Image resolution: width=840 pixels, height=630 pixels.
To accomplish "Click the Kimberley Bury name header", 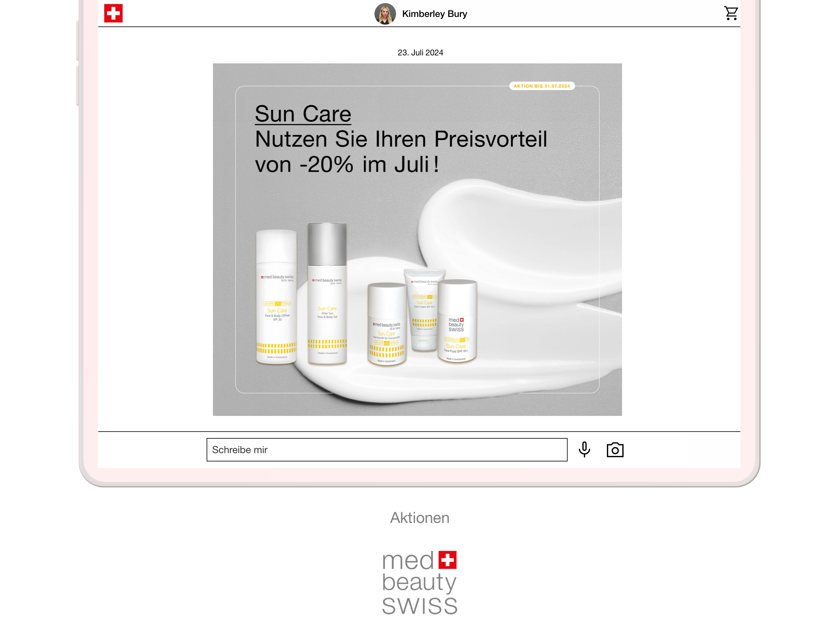I will tap(434, 14).
